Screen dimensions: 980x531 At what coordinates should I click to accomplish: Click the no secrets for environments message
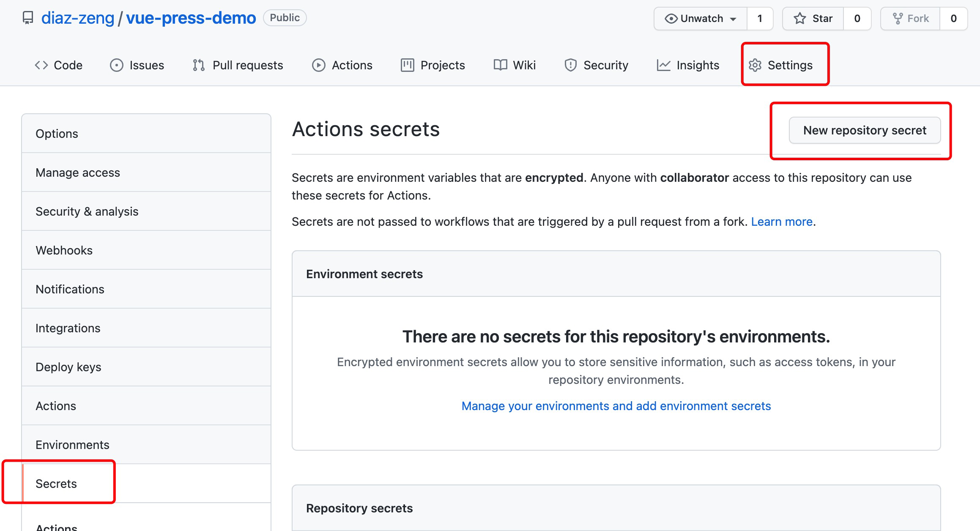pos(616,337)
